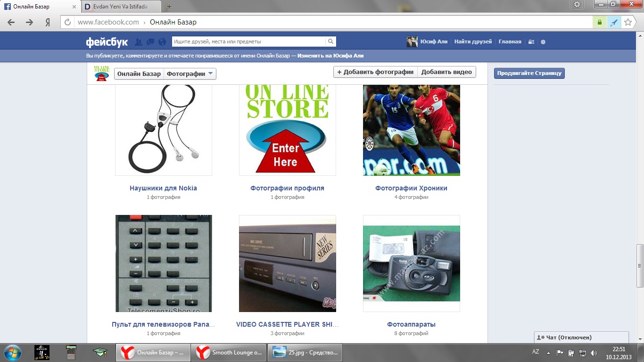Open Facebook messages icon
Viewport: 644px width, 362px height.
(150, 42)
